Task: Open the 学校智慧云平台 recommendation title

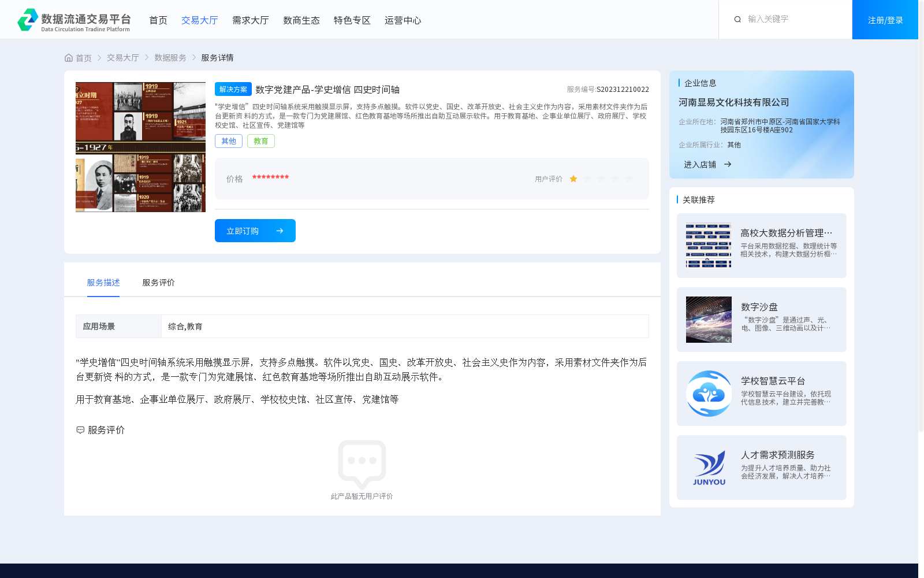Action: (x=773, y=381)
